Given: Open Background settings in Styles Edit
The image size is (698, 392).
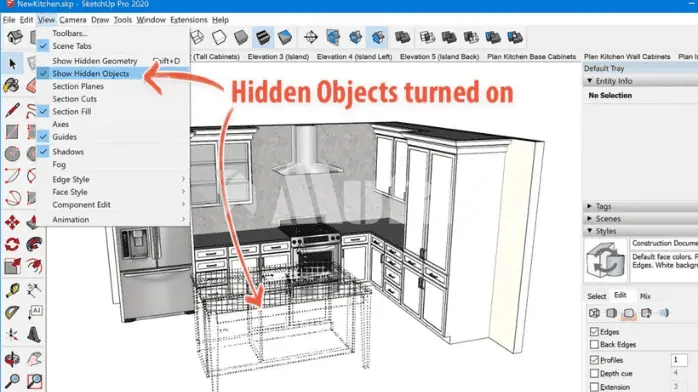Looking at the screenshot, I should pyautogui.click(x=629, y=313).
